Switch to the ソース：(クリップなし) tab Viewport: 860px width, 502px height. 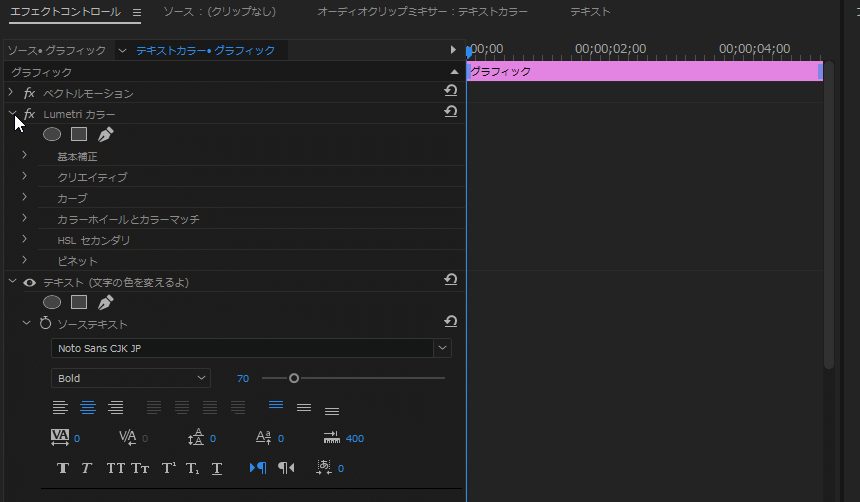(219, 12)
